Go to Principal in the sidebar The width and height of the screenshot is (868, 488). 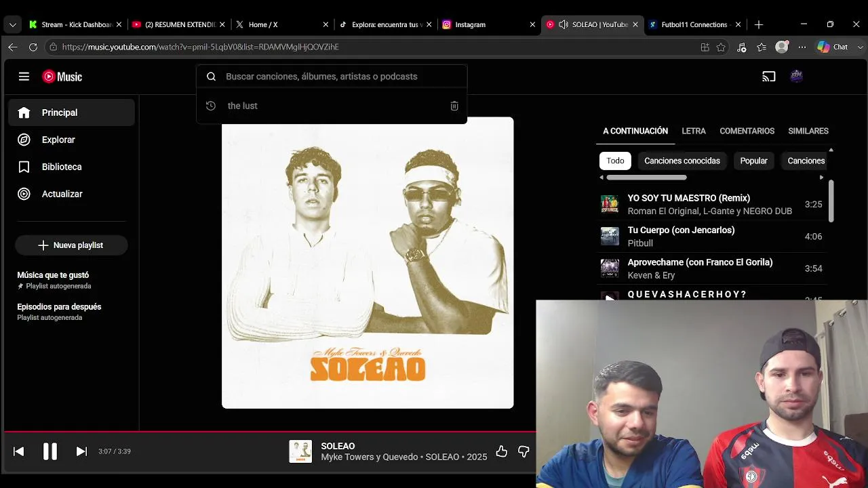(x=71, y=113)
